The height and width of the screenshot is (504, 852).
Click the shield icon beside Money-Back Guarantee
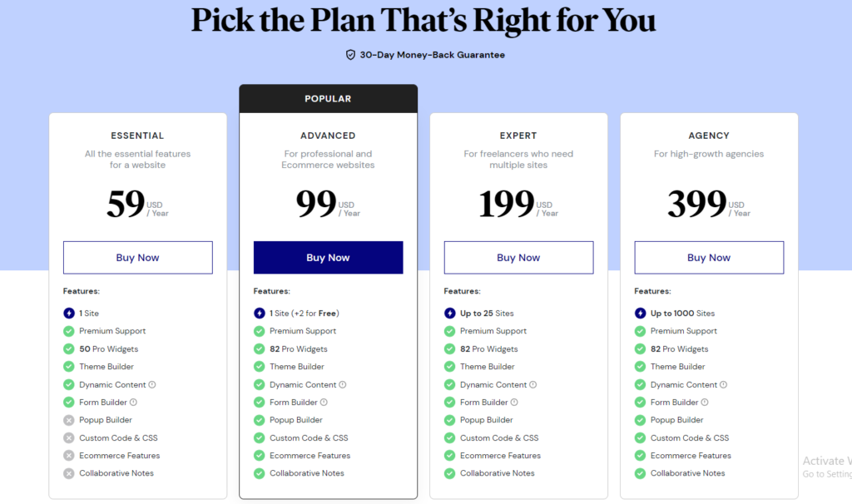tap(350, 55)
